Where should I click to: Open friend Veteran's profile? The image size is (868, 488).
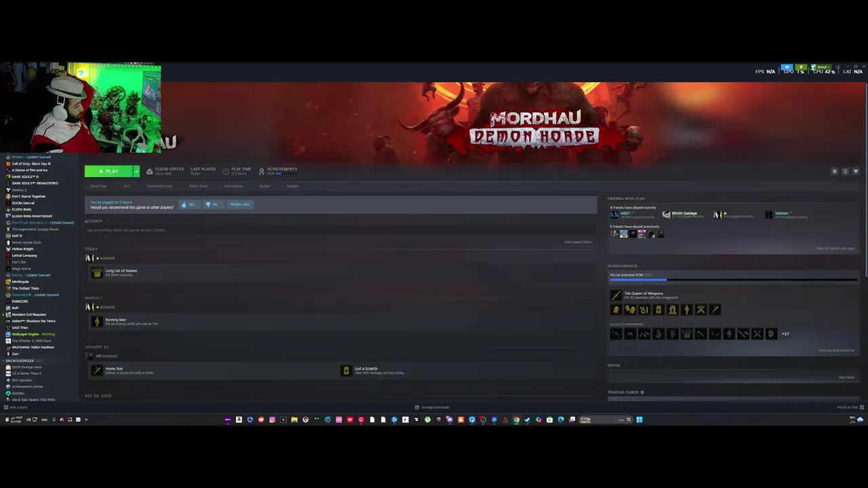click(x=781, y=213)
